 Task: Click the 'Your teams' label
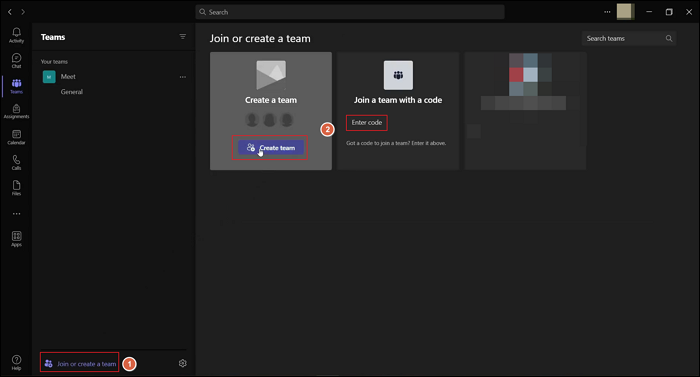tap(54, 62)
